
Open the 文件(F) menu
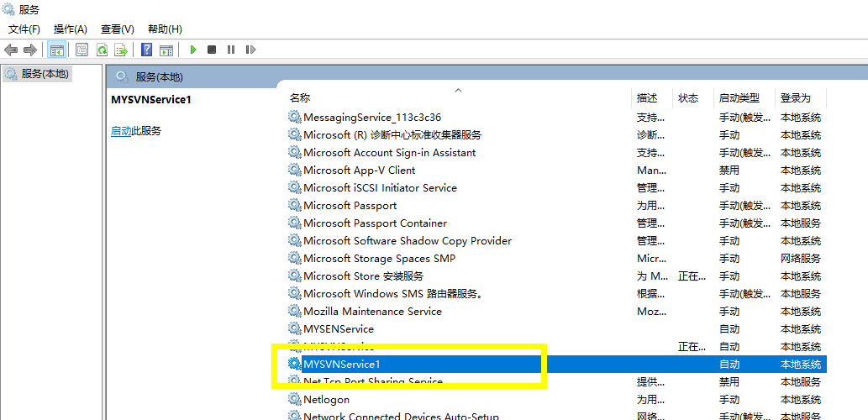pos(24,29)
